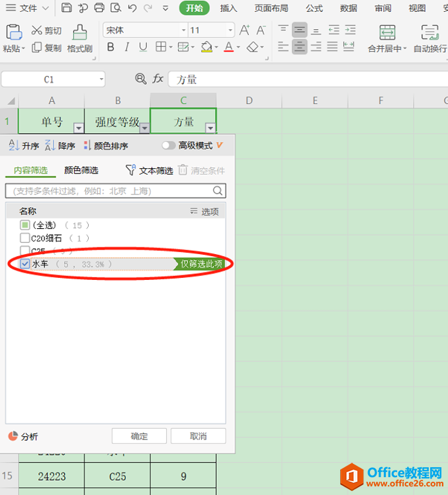This screenshot has height=495, width=448.
Task: Check the C20细石 checkbox
Action: click(x=24, y=238)
